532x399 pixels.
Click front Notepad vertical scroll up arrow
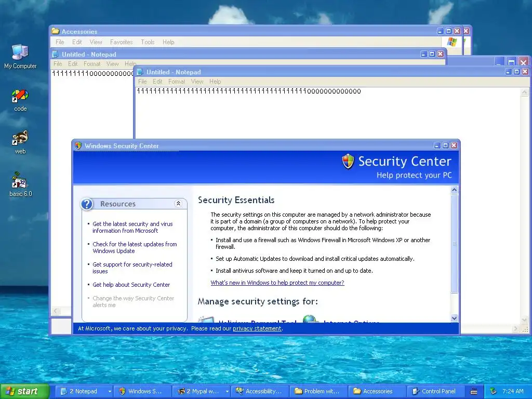coord(524,92)
